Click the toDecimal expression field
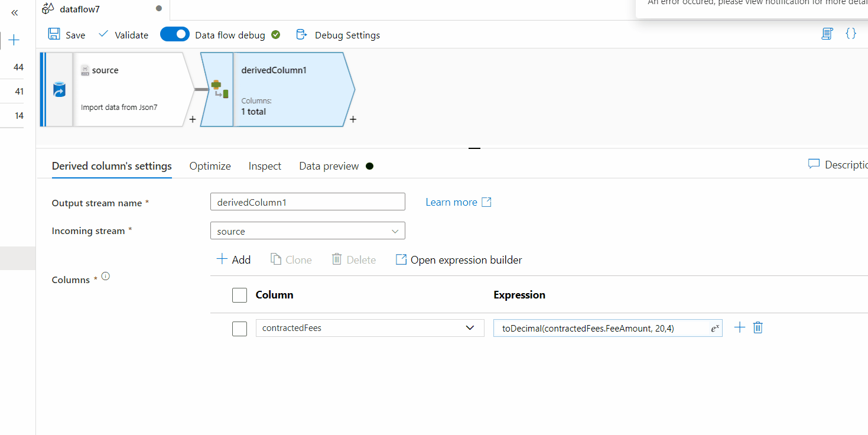 [x=608, y=328]
